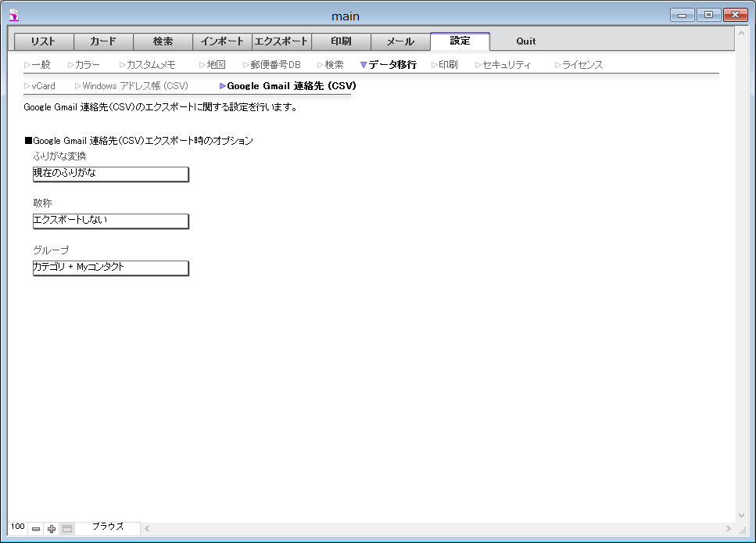Click the Quit button
Viewport: 756px width, 543px height.
pos(525,41)
